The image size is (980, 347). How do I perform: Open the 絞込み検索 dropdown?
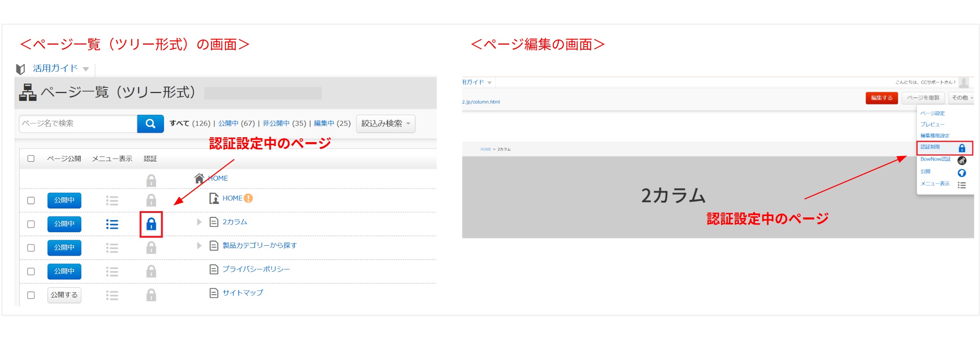click(386, 124)
